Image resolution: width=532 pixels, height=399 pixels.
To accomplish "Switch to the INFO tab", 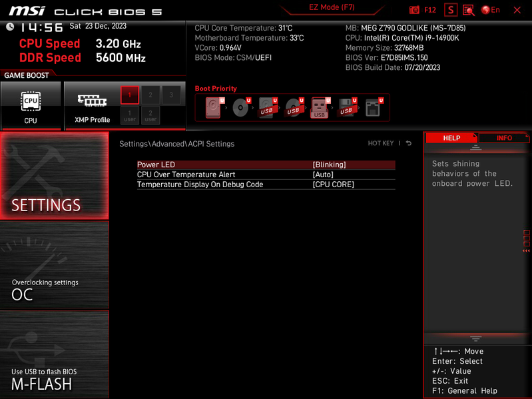I will 504,138.
